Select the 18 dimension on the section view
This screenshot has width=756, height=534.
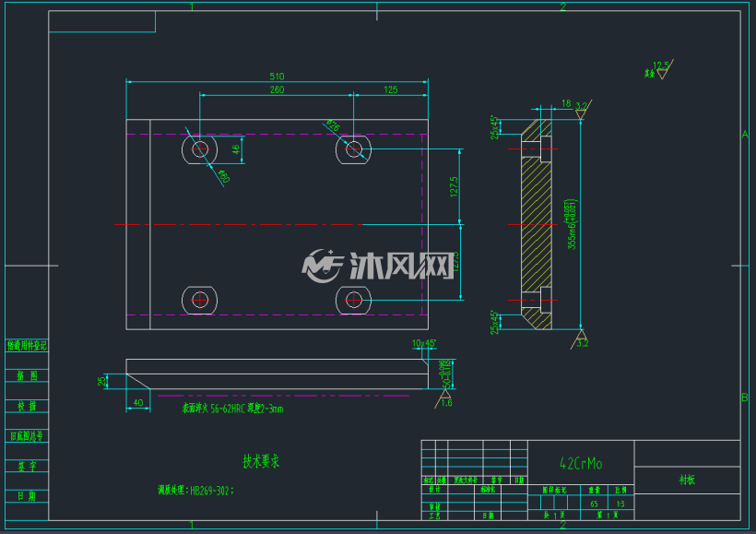[x=566, y=103]
